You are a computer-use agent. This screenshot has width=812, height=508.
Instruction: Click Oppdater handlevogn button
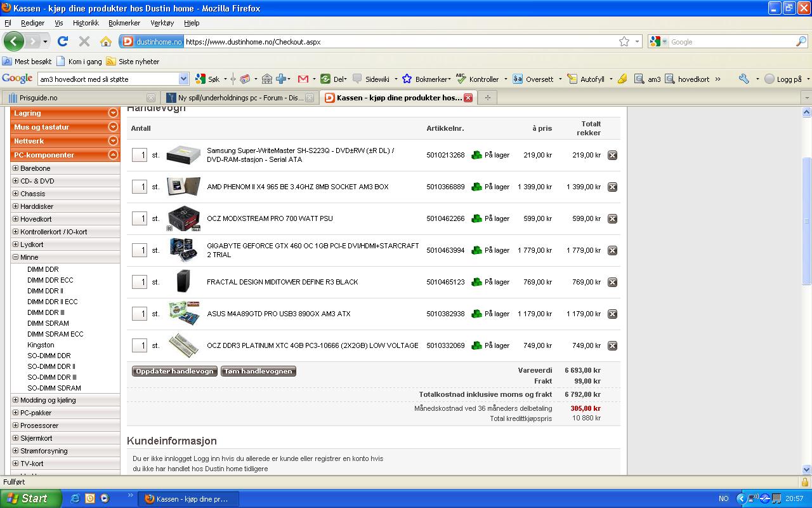pos(174,371)
